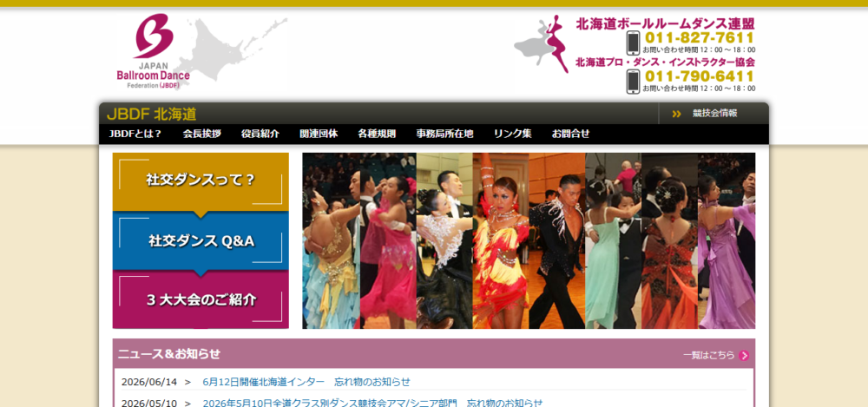Click phone icon beside 011-827-7611
This screenshot has width=868, height=407.
tap(634, 43)
